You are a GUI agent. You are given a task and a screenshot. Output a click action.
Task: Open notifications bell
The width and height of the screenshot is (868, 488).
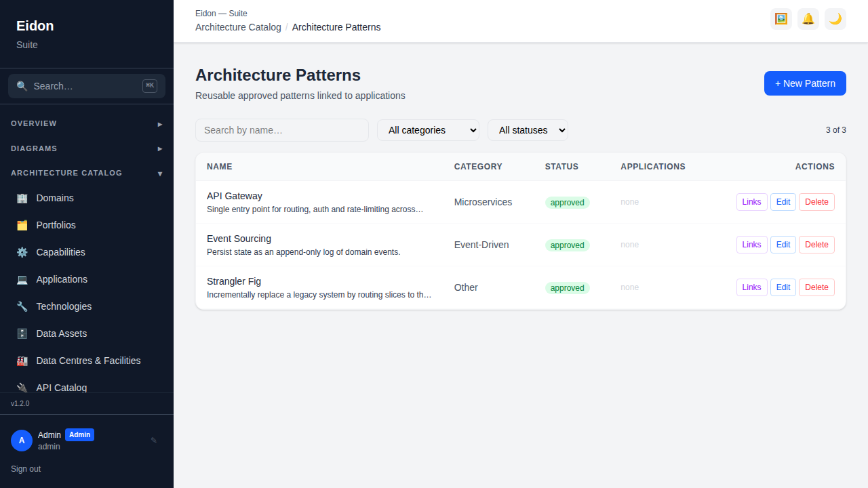point(808,19)
